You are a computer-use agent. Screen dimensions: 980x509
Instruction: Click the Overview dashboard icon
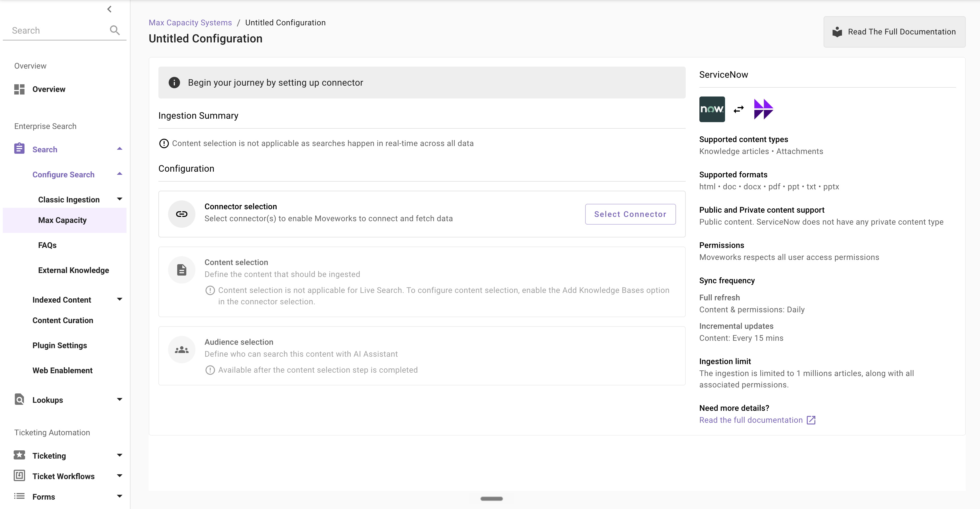tap(19, 89)
